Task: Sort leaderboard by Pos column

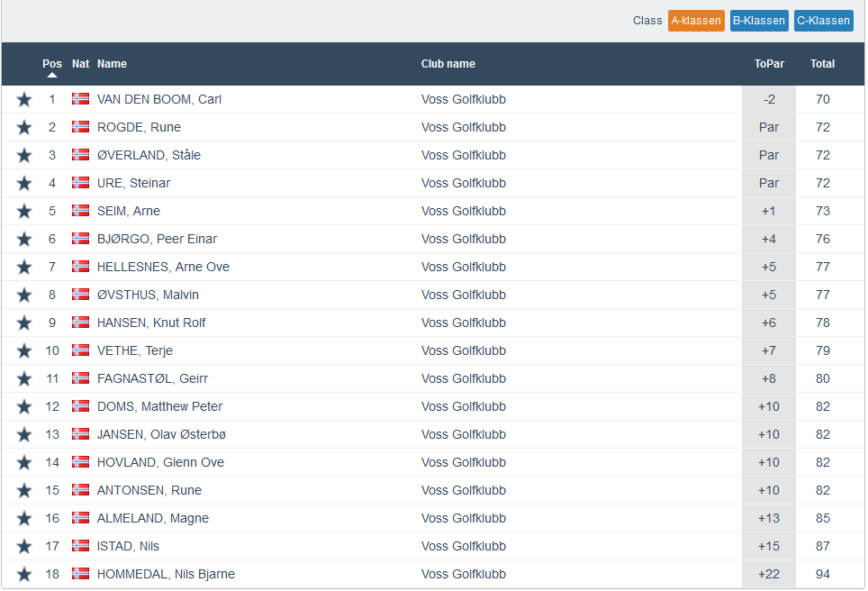Action: coord(52,64)
